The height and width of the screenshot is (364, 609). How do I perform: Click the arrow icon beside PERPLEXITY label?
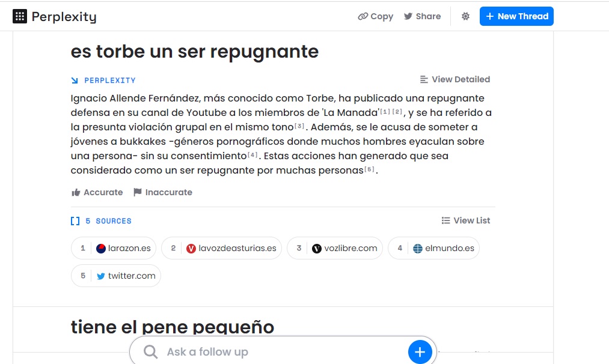coord(75,80)
